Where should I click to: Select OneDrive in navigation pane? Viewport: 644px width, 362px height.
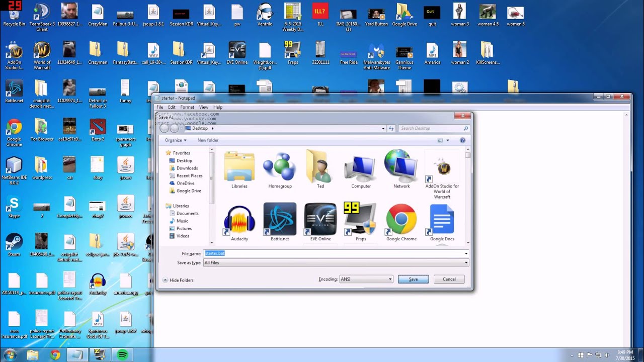click(185, 183)
